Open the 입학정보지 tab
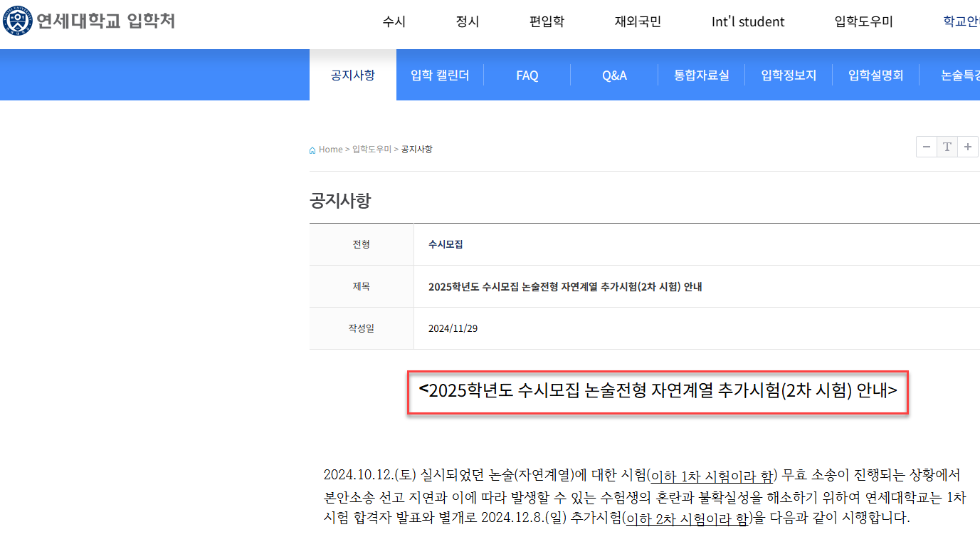Image resolution: width=980 pixels, height=537 pixels. coord(788,74)
